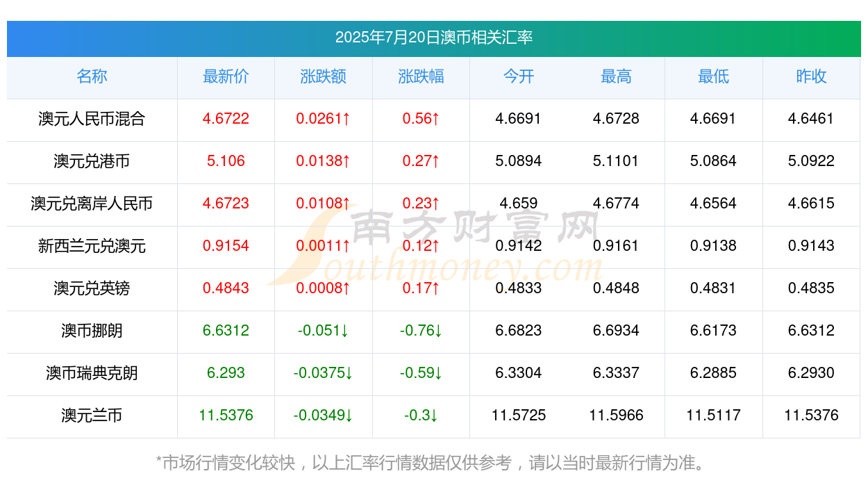Click change amount -0.051↓

click(x=324, y=331)
